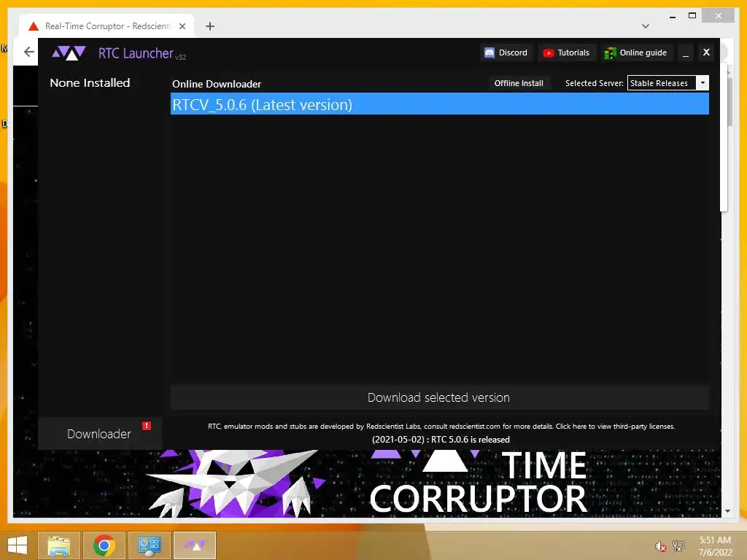Viewport: 747px width, 560px height.
Task: Click the RTC Launcher taskbar icon
Action: [194, 545]
